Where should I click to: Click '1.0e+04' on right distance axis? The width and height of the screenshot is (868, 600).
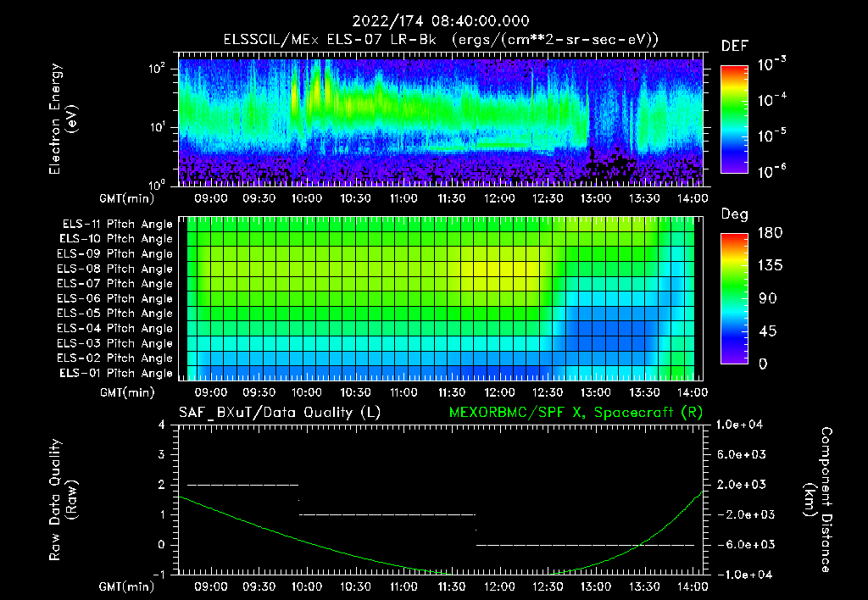(739, 425)
